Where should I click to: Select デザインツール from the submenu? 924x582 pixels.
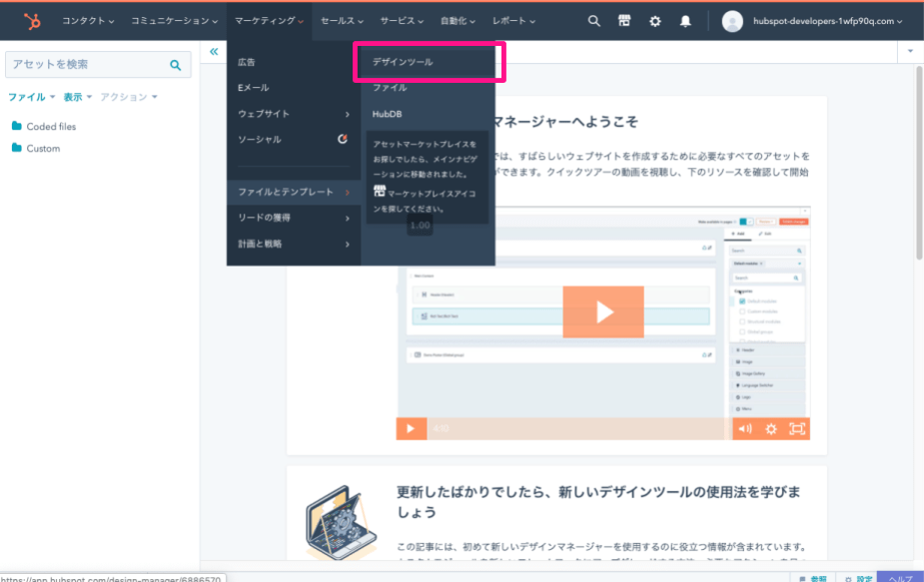[x=403, y=62]
